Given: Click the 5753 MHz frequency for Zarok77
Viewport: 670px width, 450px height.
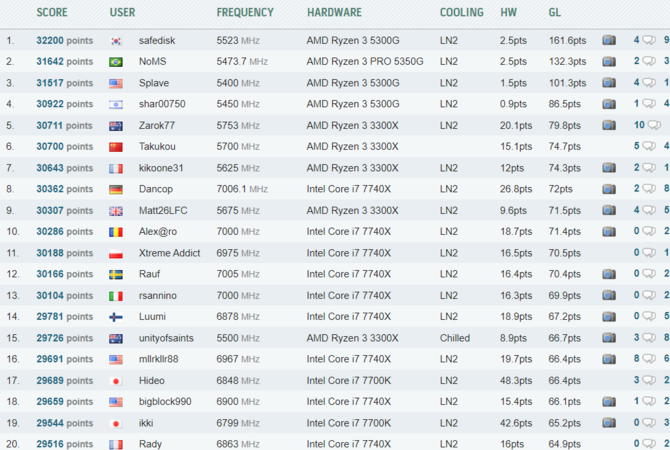Looking at the screenshot, I should [238, 125].
